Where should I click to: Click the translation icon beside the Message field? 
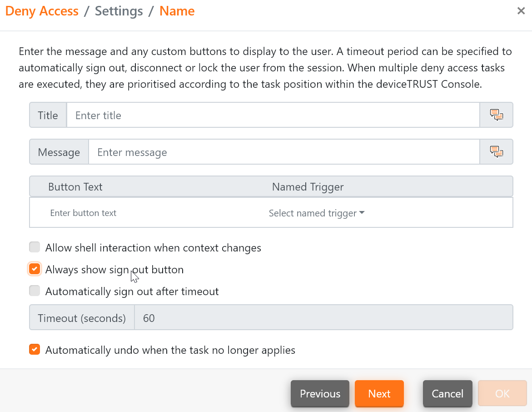(x=497, y=152)
